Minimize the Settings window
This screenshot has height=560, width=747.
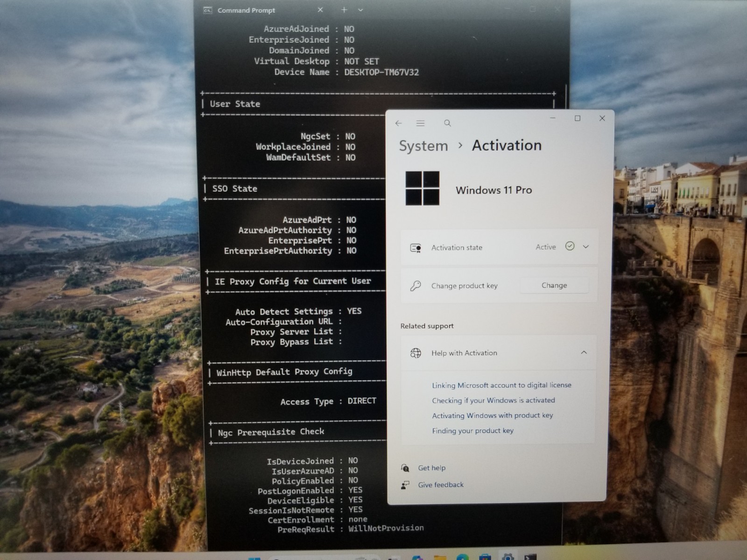tap(553, 118)
